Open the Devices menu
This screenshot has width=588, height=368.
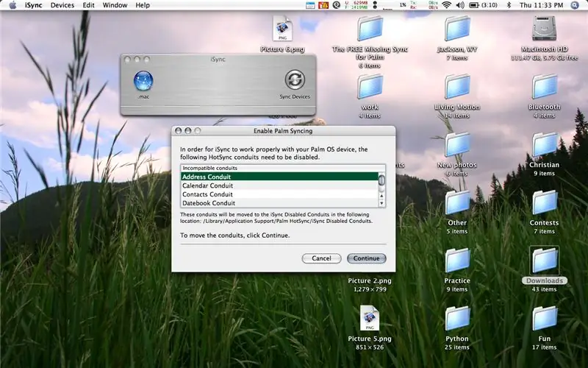[62, 5]
